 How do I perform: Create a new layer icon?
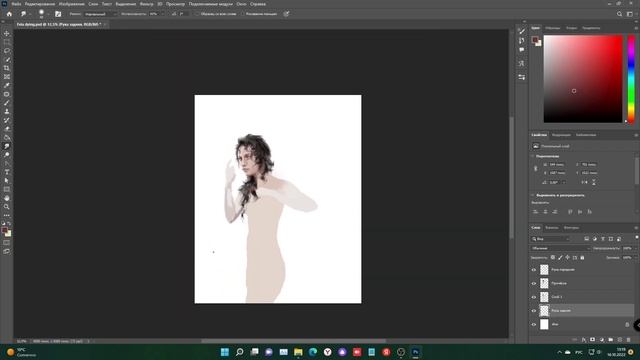619,340
